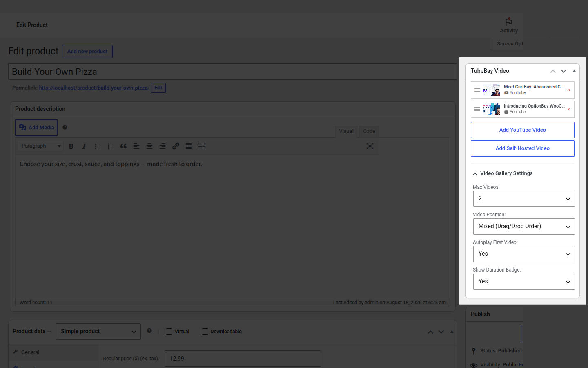The height and width of the screenshot is (368, 588).
Task: Remove the Meet CartBay video
Action: (x=568, y=90)
